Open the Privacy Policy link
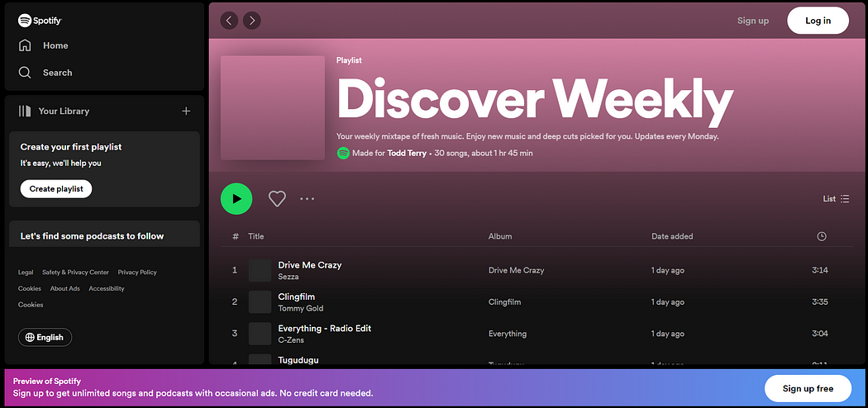 (x=137, y=272)
